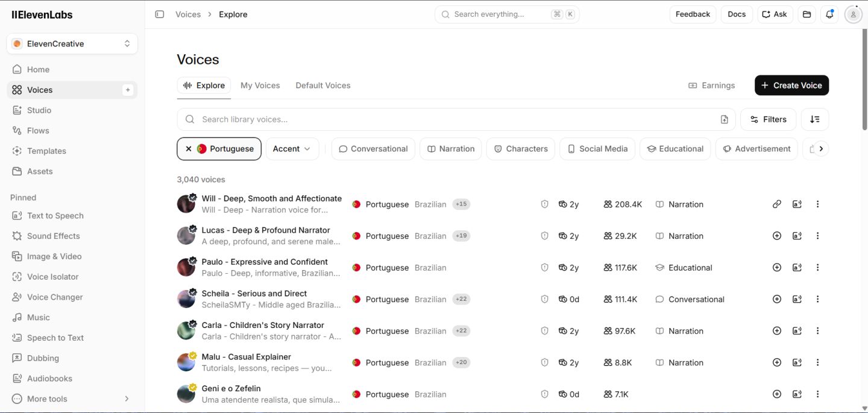Go to Home in the sidebar
Image resolution: width=868 pixels, height=413 pixels.
pyautogui.click(x=72, y=69)
